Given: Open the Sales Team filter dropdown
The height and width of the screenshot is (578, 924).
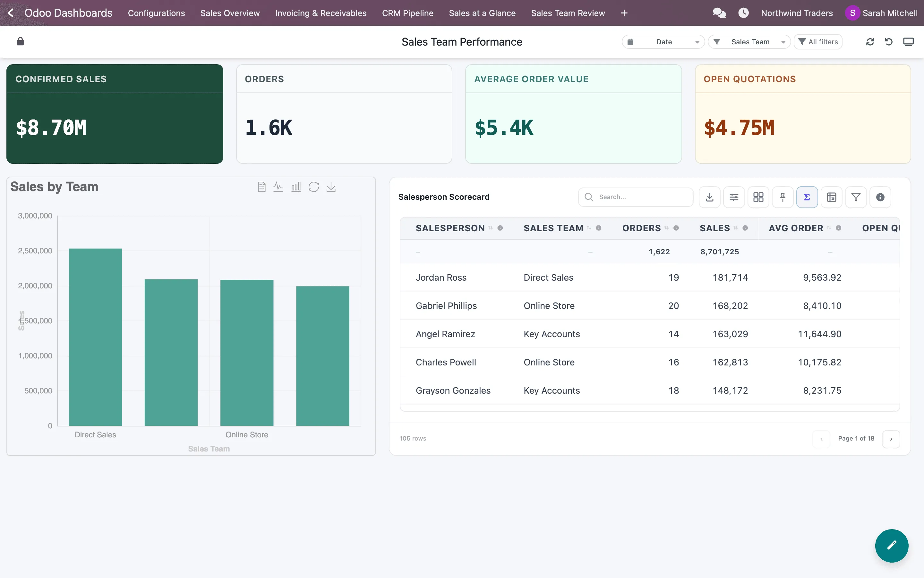Looking at the screenshot, I should [749, 42].
